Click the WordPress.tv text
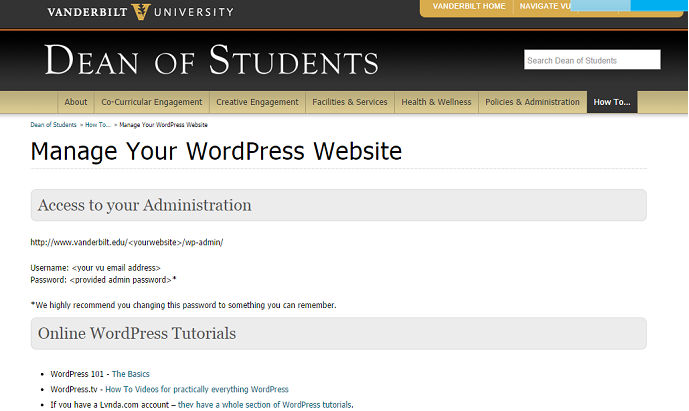Viewport: 689px width, 411px height. [x=74, y=389]
